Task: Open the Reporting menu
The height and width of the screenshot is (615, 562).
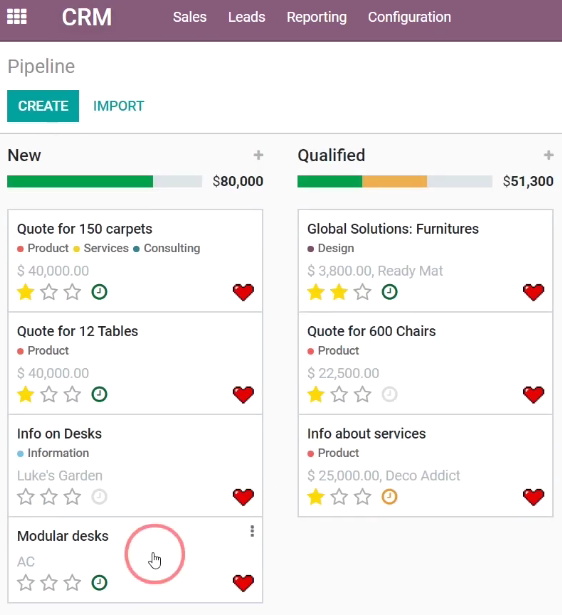Action: pos(316,17)
